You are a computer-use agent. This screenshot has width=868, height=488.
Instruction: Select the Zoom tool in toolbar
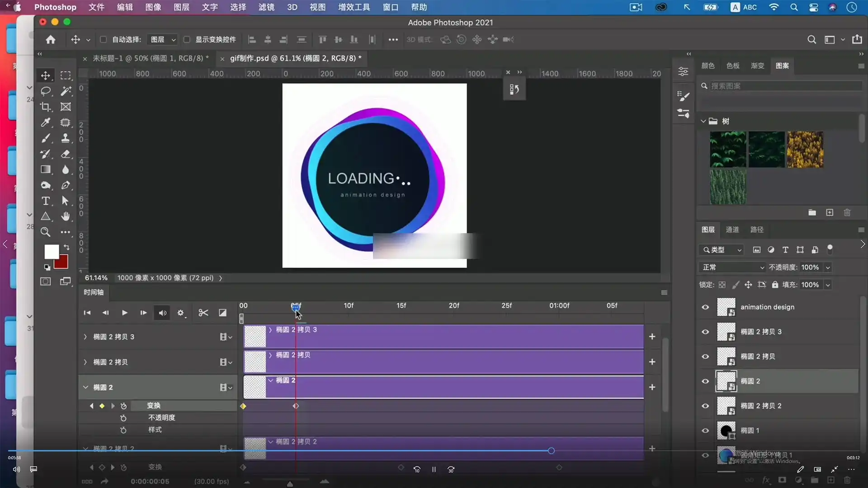46,232
